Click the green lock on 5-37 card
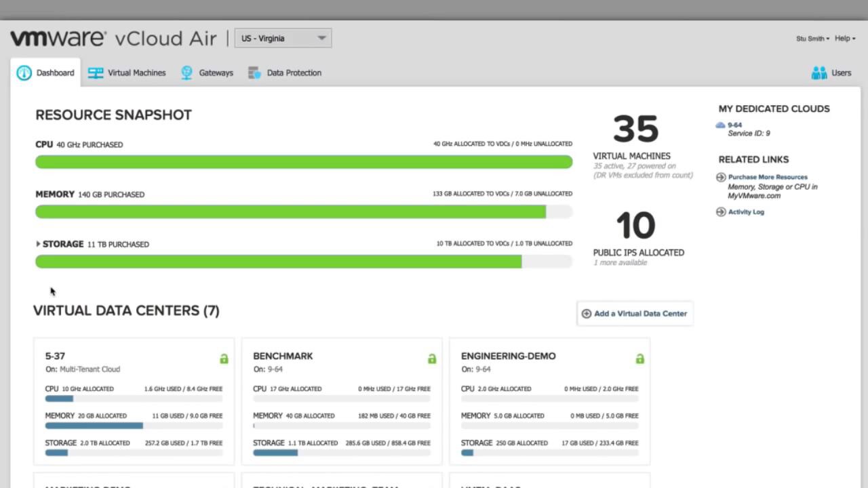Image resolution: width=868 pixels, height=488 pixels. (224, 359)
